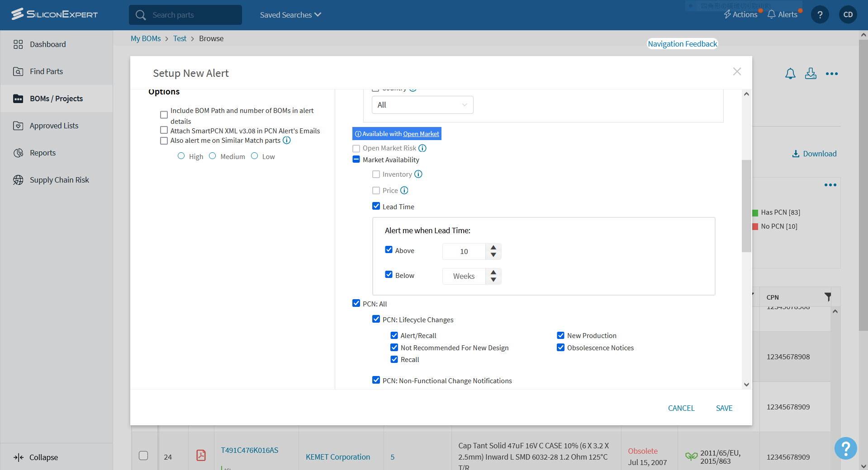This screenshot has width=868, height=470.
Task: Select the Medium similarity radio button
Action: [x=213, y=156]
